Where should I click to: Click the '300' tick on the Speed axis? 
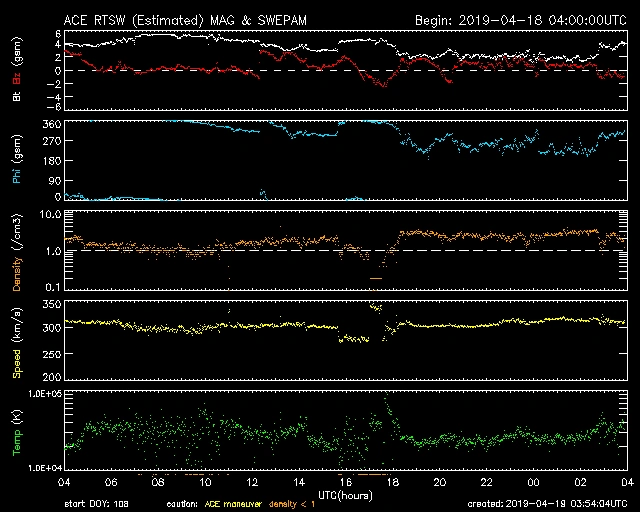[52, 328]
